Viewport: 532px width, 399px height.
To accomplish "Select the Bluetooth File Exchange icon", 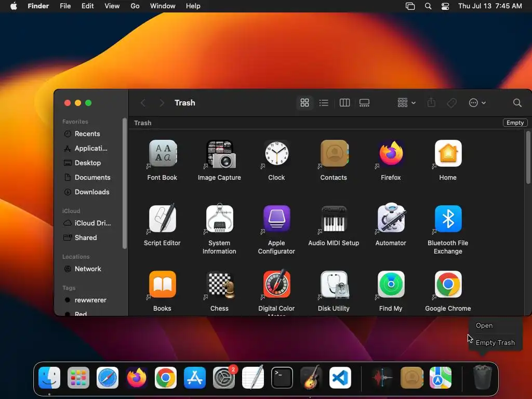I will point(448,219).
